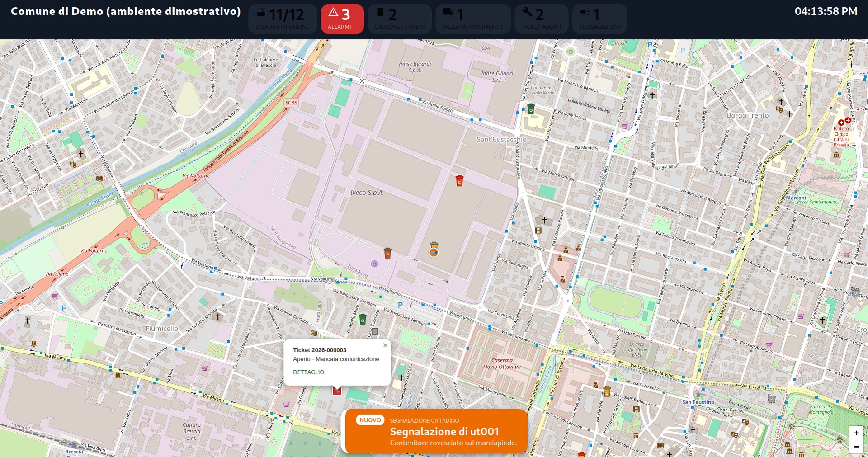
Task: Open the 'Segnalazione di ut001' notification
Action: pyautogui.click(x=436, y=431)
